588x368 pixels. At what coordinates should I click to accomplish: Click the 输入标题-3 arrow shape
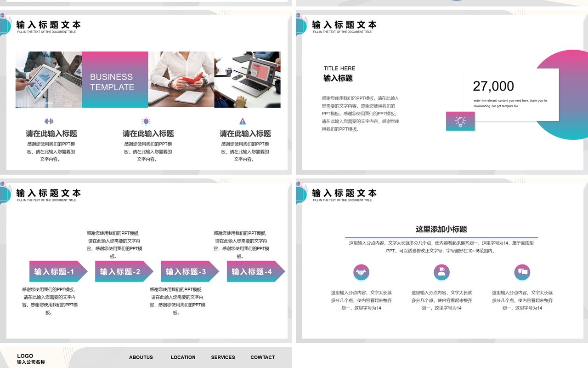pyautogui.click(x=190, y=271)
